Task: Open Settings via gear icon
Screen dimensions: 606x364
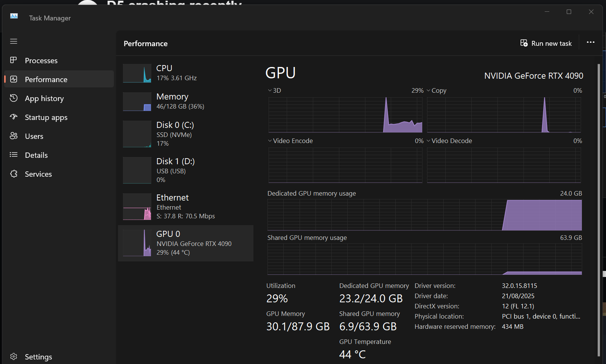Action: [x=14, y=356]
